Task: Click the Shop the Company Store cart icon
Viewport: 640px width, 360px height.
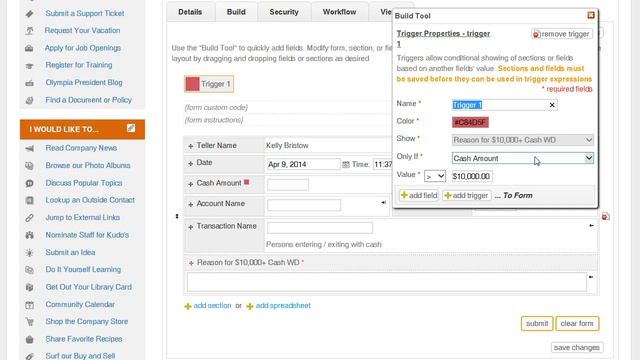Action: (29, 322)
